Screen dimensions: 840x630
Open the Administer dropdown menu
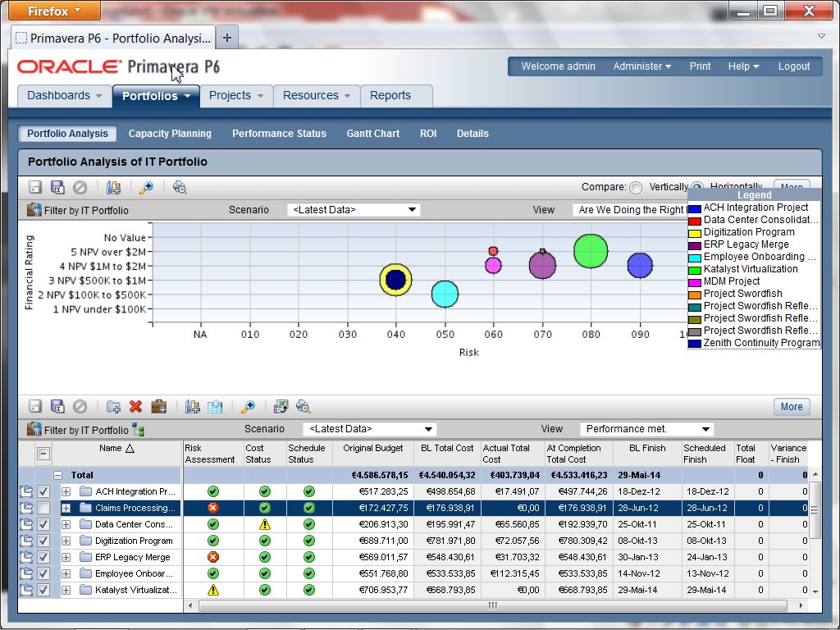coord(641,66)
